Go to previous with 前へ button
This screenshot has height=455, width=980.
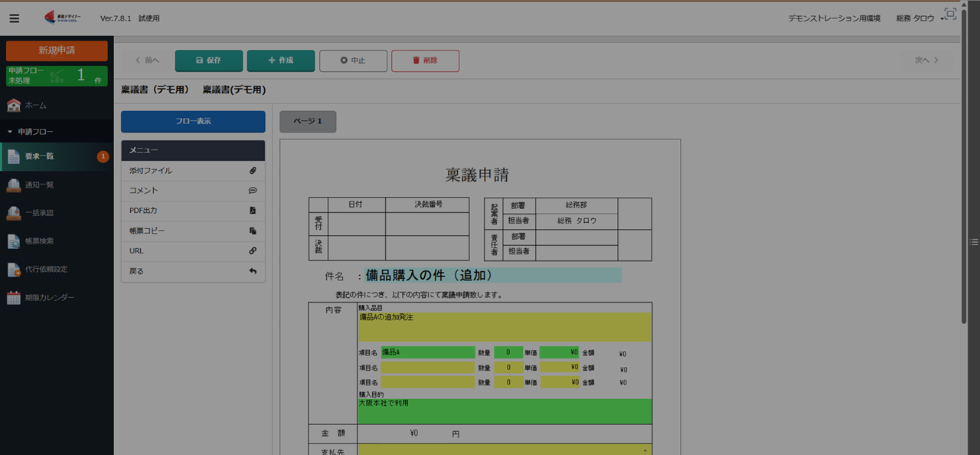pyautogui.click(x=147, y=61)
